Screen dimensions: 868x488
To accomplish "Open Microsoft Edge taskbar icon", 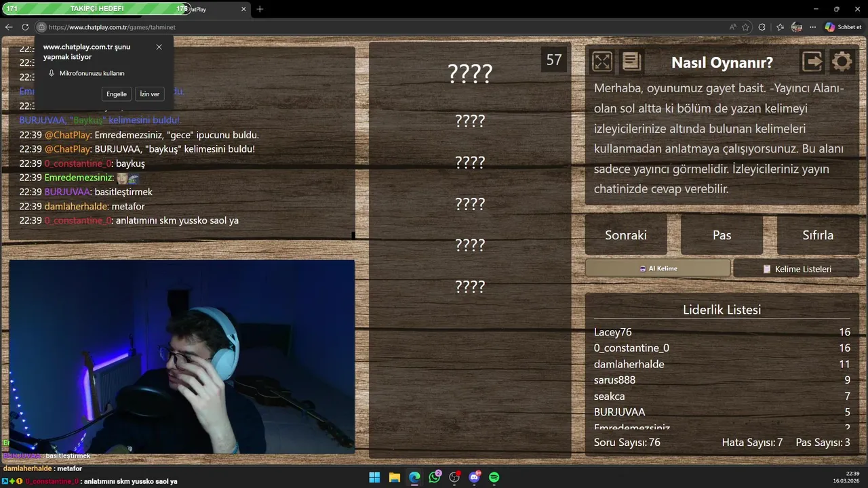I will pos(414,477).
